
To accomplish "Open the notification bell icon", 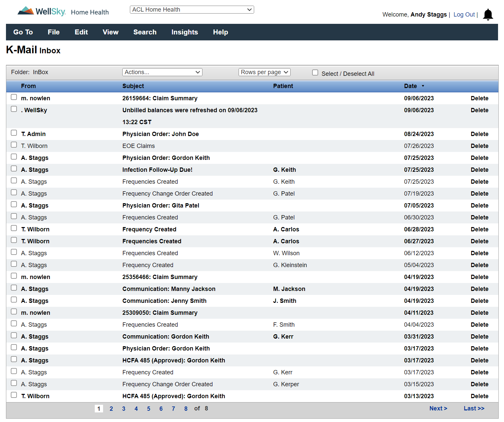I will pyautogui.click(x=488, y=14).
